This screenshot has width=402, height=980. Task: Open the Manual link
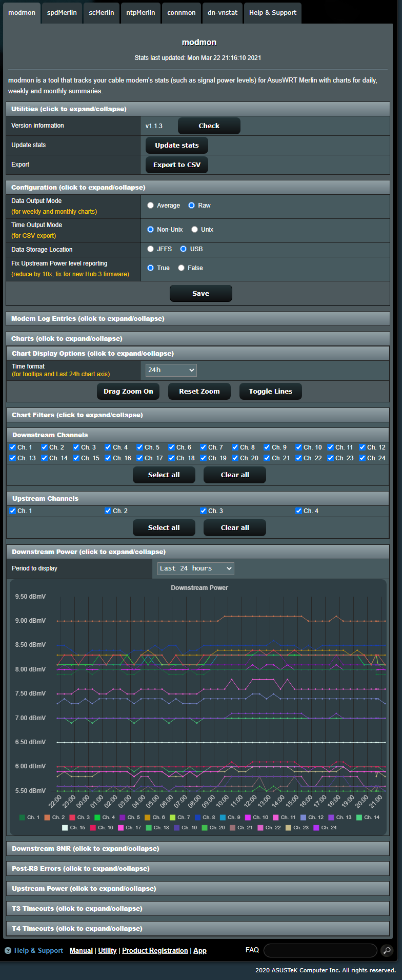coord(81,950)
